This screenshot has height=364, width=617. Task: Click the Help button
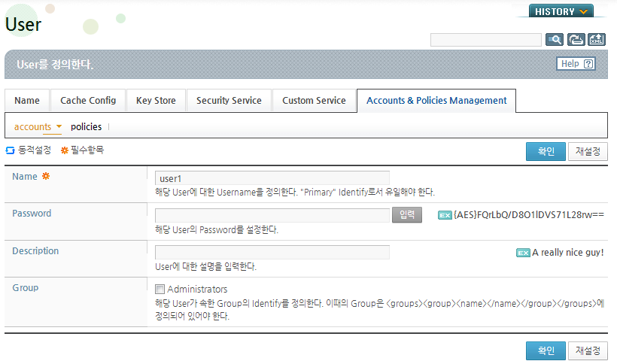(x=576, y=64)
